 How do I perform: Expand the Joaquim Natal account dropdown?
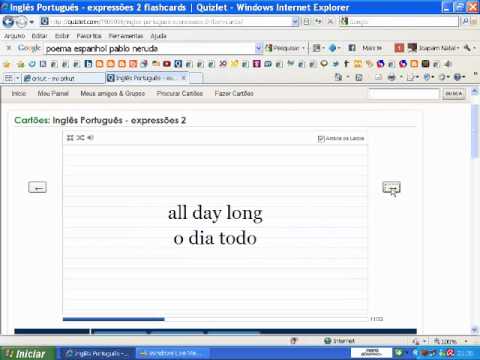click(x=458, y=48)
